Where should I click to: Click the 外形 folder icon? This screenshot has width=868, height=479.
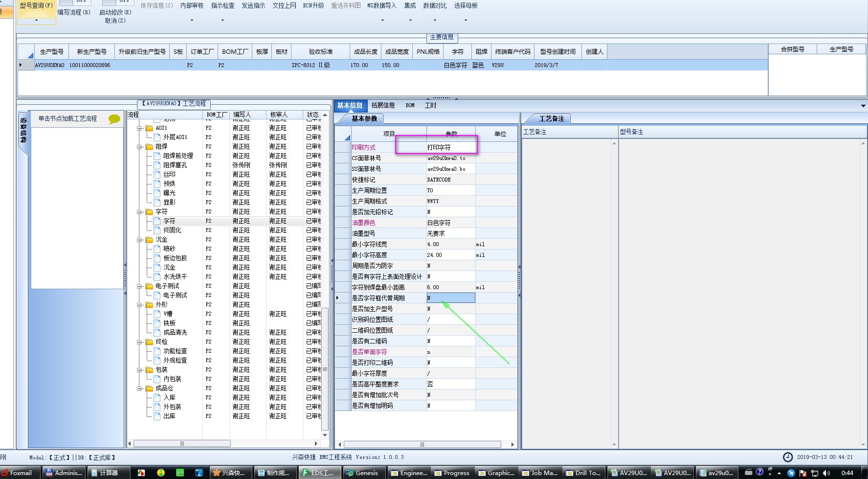pos(150,304)
